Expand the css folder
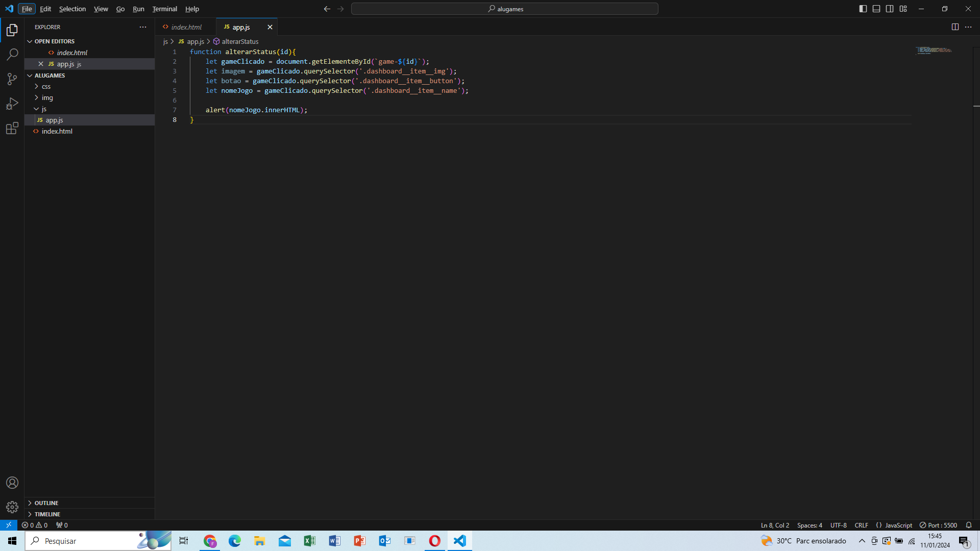Screen dimensions: 980x551 (x=89, y=87)
